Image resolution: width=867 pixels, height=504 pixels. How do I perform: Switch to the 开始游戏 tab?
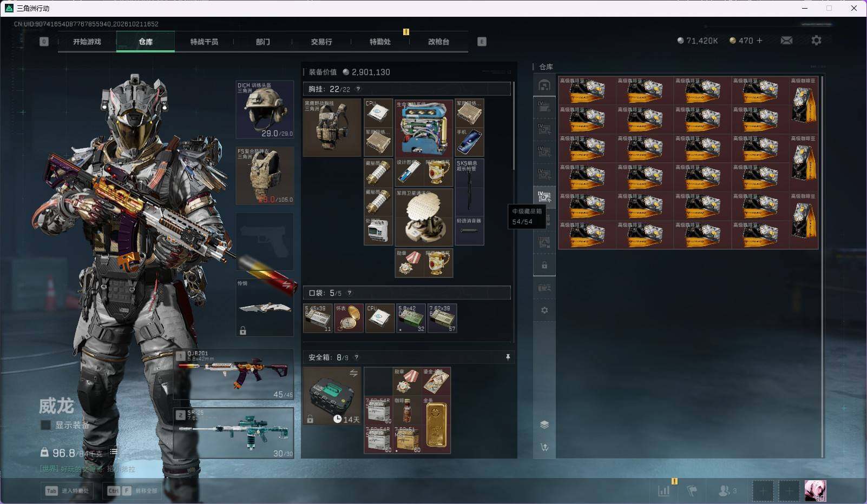tap(87, 42)
